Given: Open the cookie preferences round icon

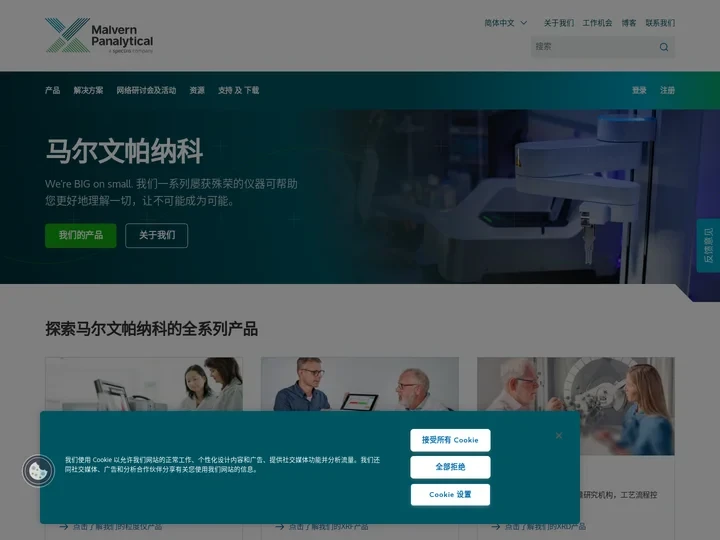Looking at the screenshot, I should tap(39, 470).
